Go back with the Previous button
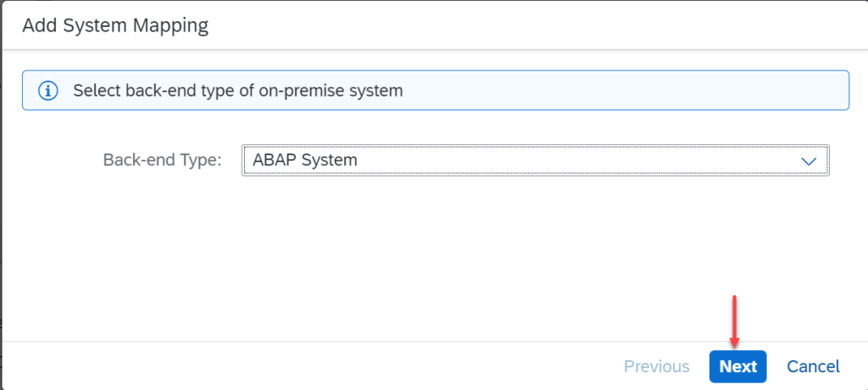 coord(656,366)
